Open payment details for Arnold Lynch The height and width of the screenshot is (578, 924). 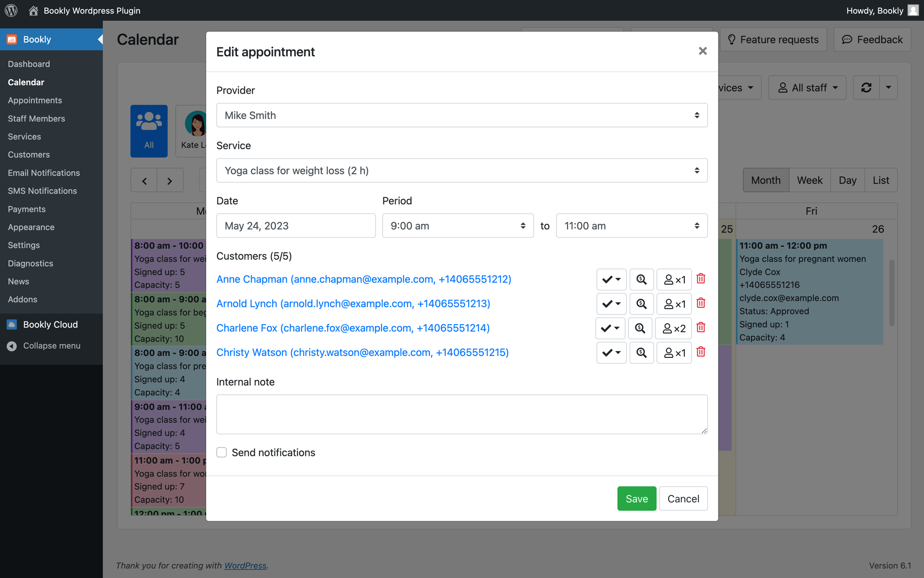tap(641, 304)
